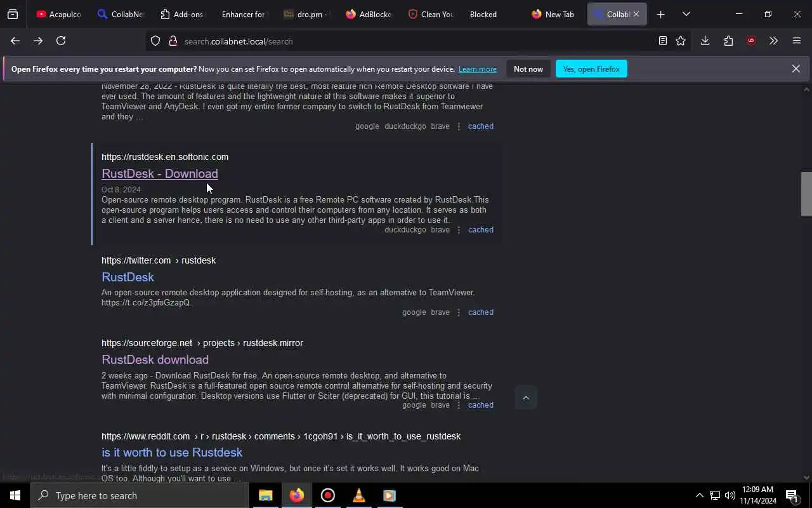Open cached link for sourceforge result

tap(481, 405)
